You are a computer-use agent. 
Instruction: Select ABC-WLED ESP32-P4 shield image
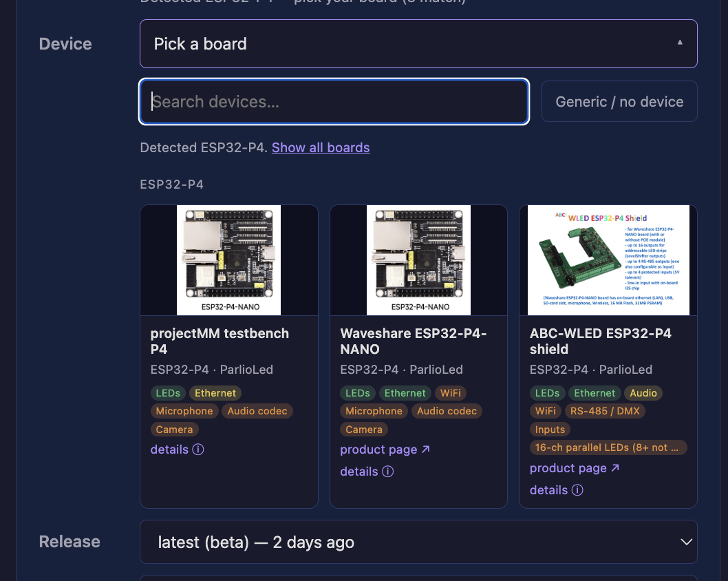(608, 260)
